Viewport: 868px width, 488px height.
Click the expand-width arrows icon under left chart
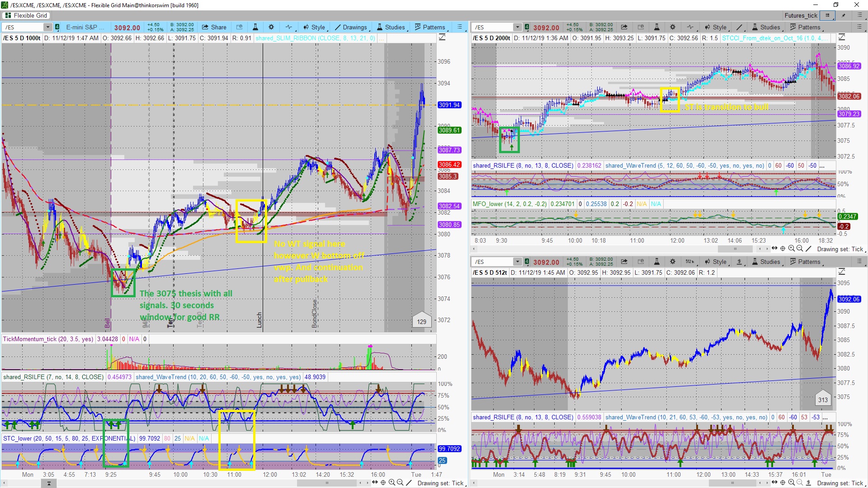[x=375, y=483]
